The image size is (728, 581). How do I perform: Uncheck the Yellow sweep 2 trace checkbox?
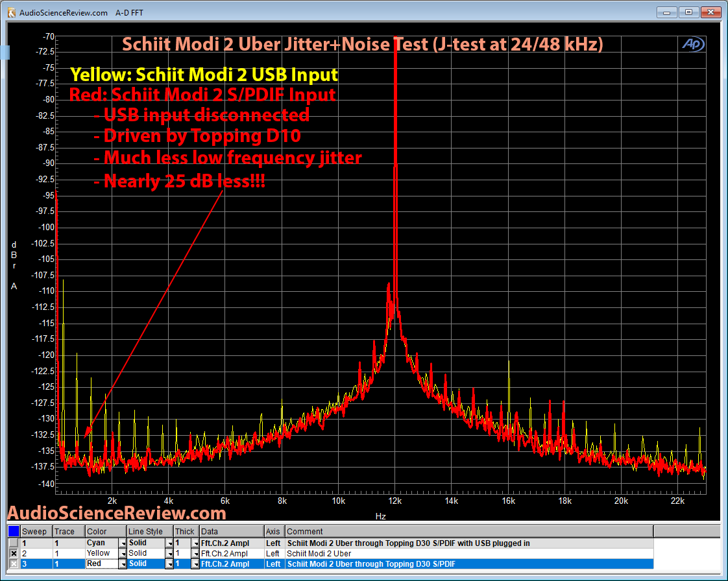tap(14, 554)
